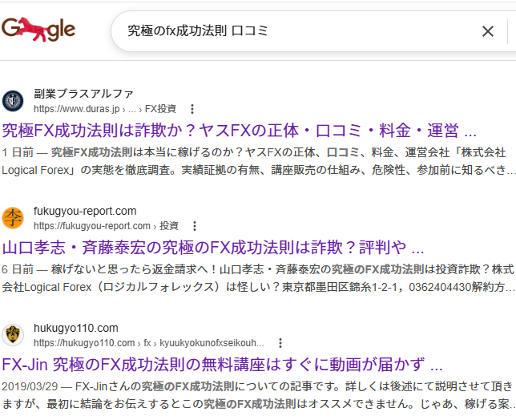Open the three-dot menu for the hukugyo110.com result

click(x=280, y=343)
